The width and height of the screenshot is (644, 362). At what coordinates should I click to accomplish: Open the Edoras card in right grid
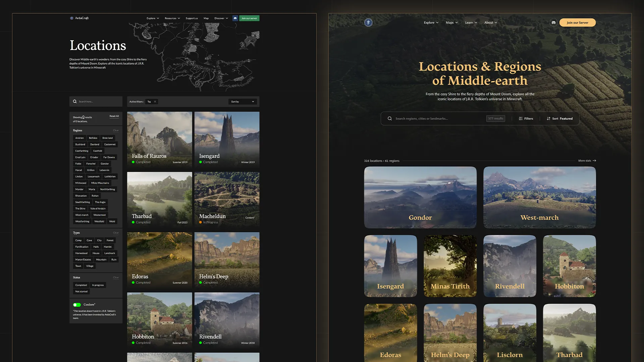click(390, 333)
